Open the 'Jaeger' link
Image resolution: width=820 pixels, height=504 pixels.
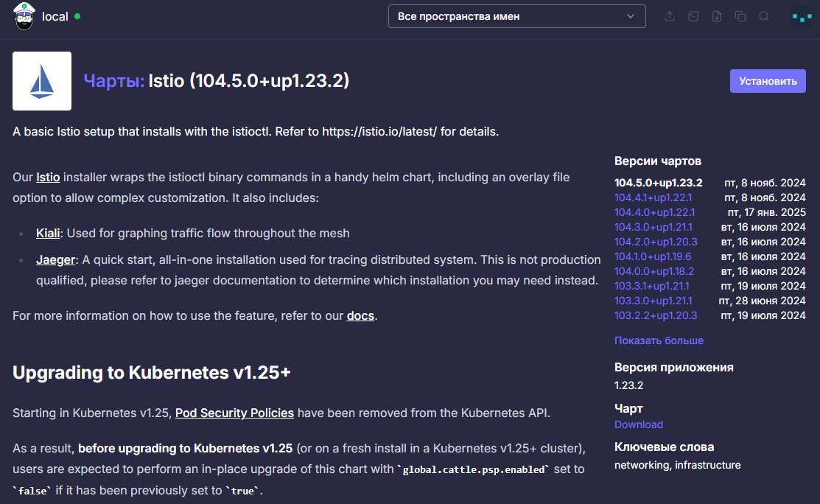pyautogui.click(x=56, y=260)
